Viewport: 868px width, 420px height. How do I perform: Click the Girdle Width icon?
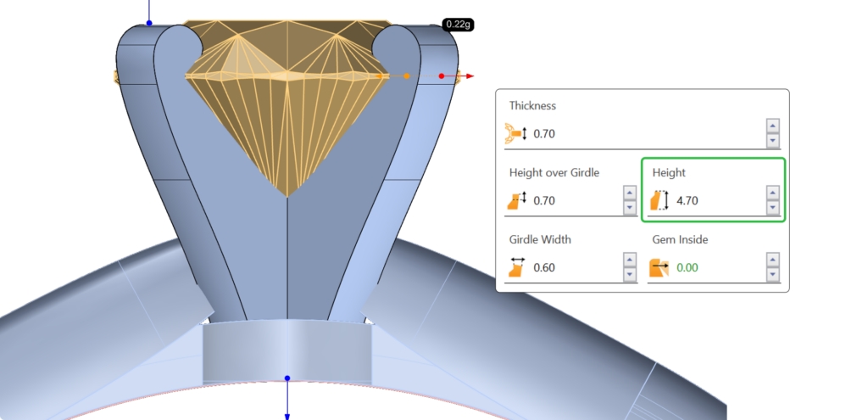click(515, 268)
